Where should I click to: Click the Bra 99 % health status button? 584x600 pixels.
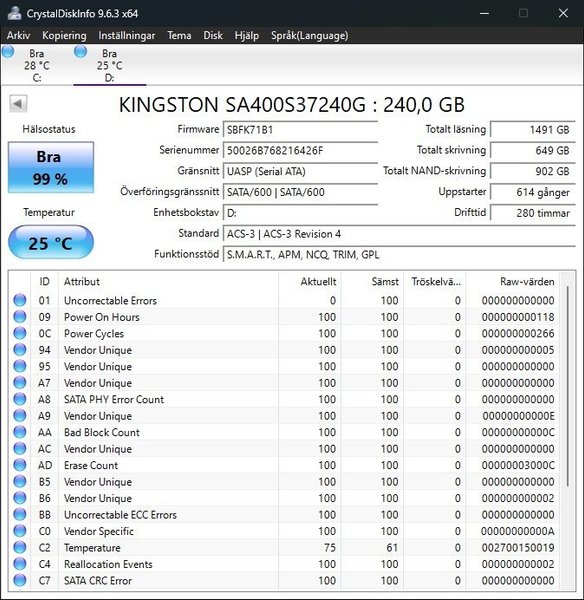point(51,167)
